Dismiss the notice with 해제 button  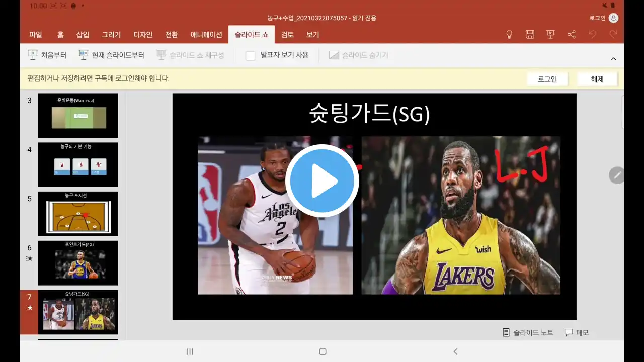pos(597,79)
